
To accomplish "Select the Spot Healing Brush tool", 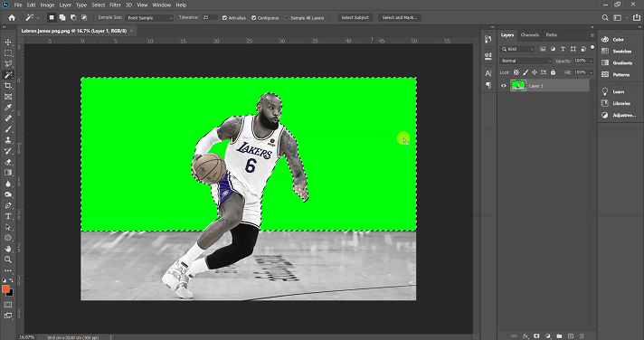I will click(8, 118).
